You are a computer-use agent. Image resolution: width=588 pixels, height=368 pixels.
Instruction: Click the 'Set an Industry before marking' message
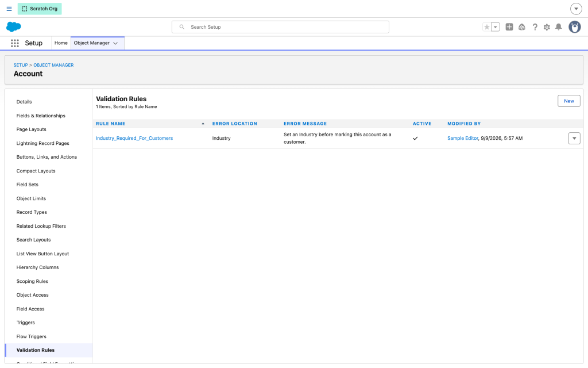point(338,138)
